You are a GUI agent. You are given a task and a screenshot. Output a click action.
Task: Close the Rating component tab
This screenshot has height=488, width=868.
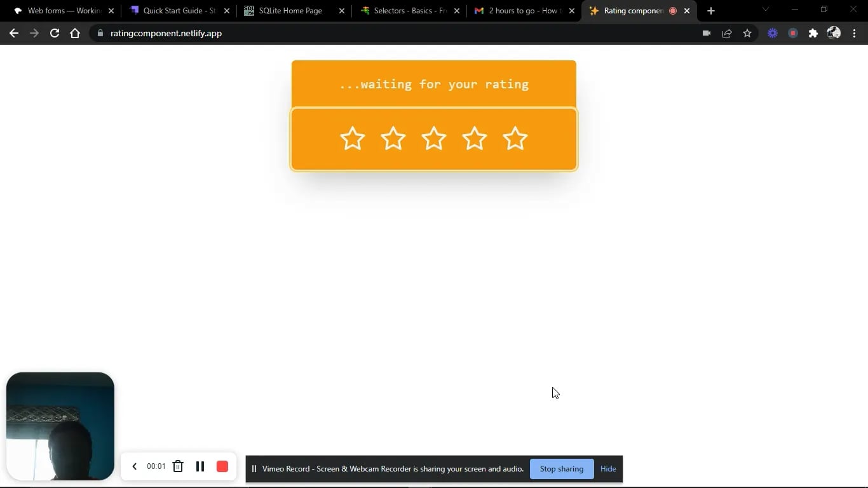pos(687,11)
